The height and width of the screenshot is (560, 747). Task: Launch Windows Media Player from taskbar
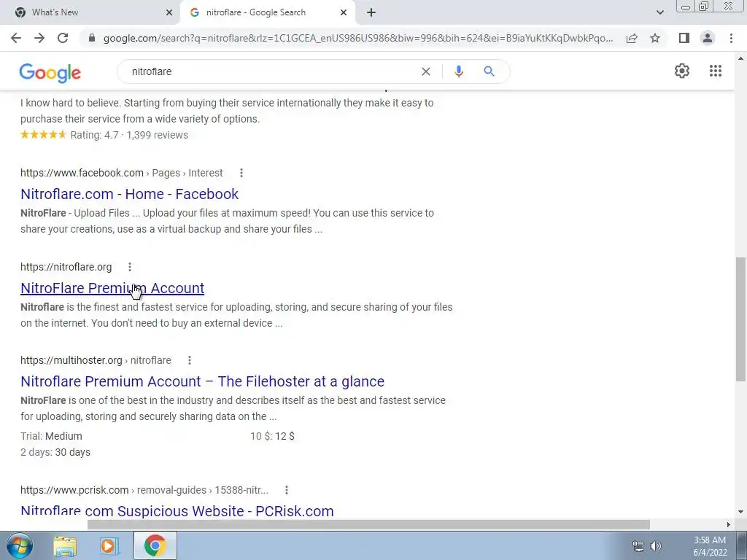tap(108, 546)
